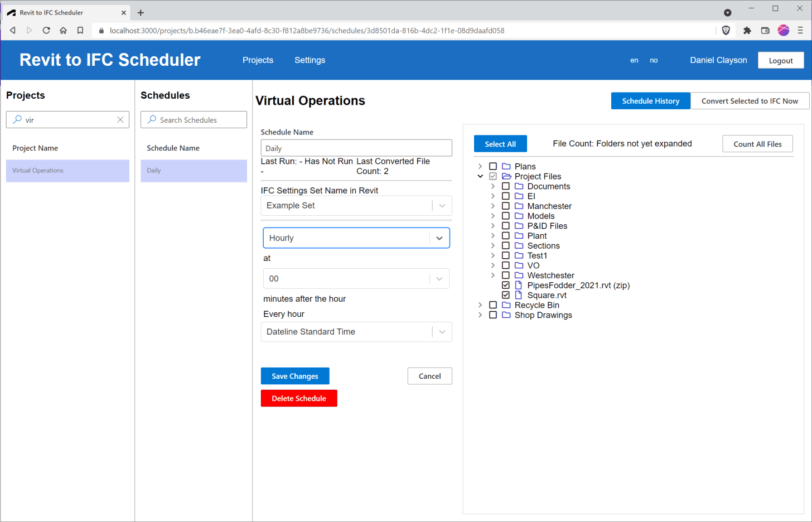Click the Schedule Name input field
This screenshot has height=522, width=812.
click(356, 148)
